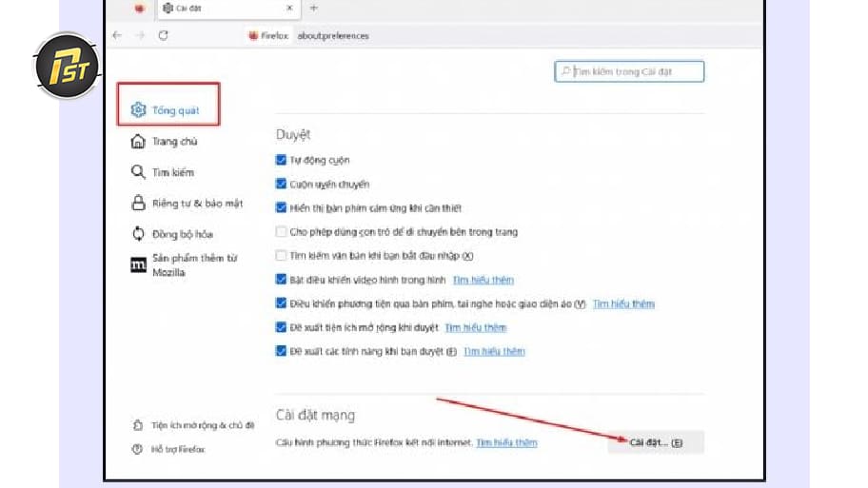Click the padlock icon for Riêng tư

(138, 203)
